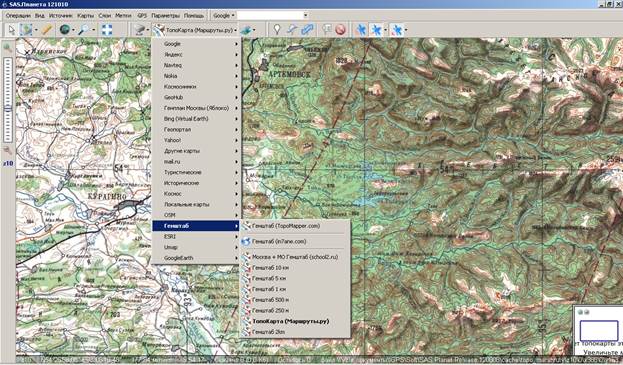
Task: Open the GoogleEarth submenu
Action: pos(196,258)
